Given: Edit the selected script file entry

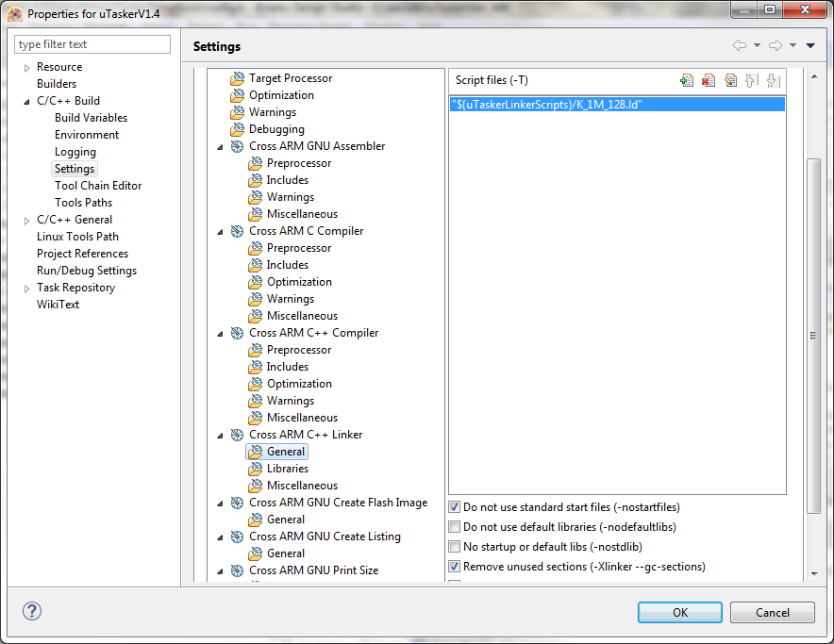Looking at the screenshot, I should [731, 80].
